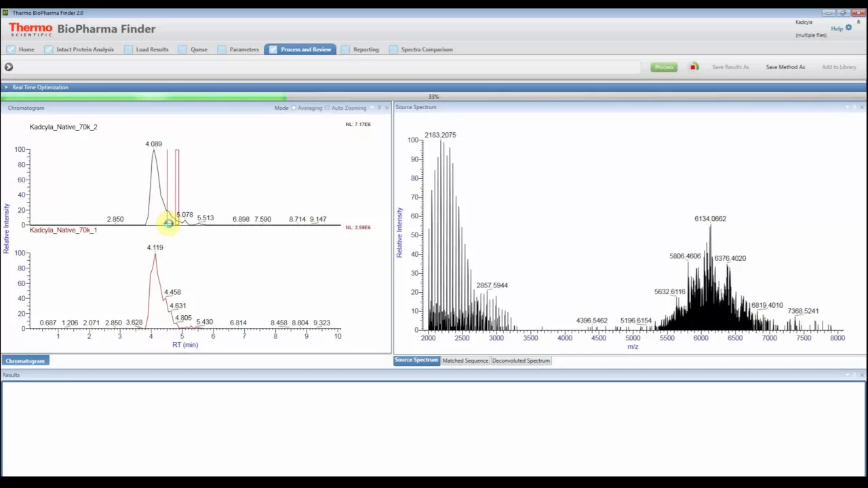Click the green Process button
The height and width of the screenshot is (488, 868).
click(x=664, y=67)
